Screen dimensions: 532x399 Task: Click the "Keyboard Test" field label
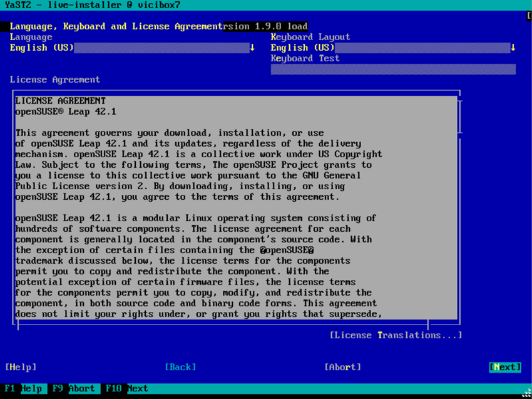(305, 58)
